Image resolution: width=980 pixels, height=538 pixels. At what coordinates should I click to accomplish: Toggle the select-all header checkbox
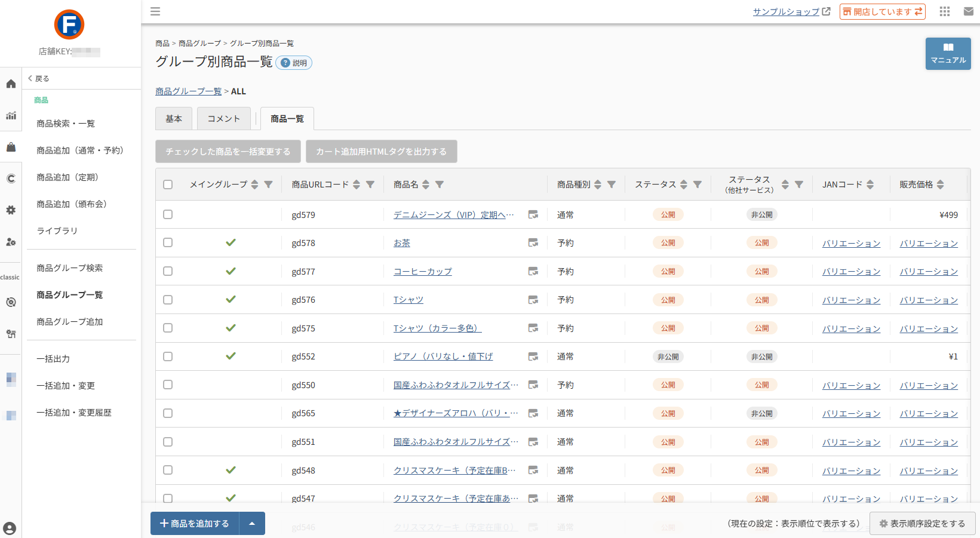168,185
